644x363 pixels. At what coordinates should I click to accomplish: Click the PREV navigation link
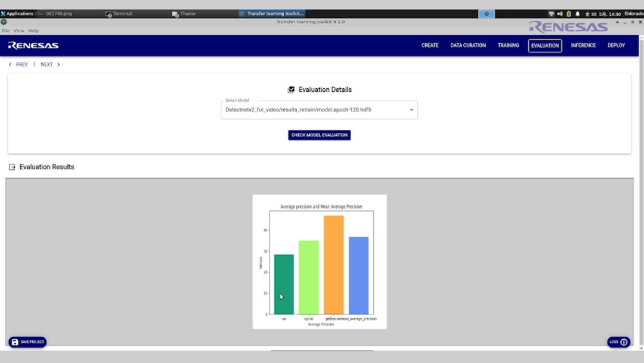pos(18,64)
